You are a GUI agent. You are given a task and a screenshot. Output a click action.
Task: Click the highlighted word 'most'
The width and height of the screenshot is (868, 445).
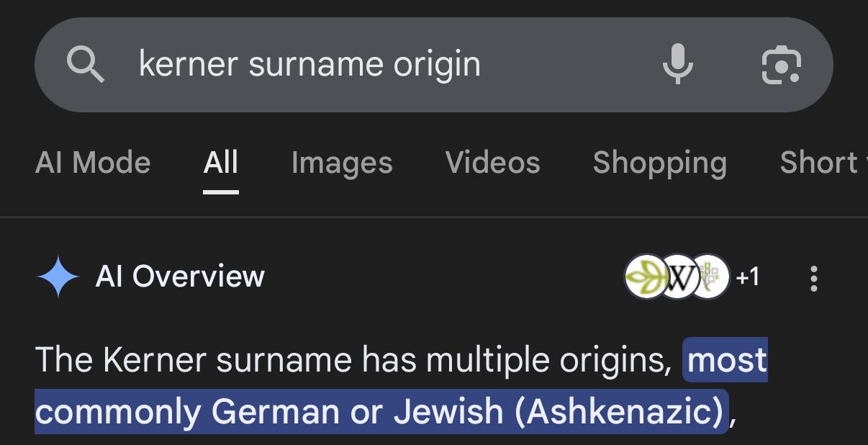click(727, 359)
